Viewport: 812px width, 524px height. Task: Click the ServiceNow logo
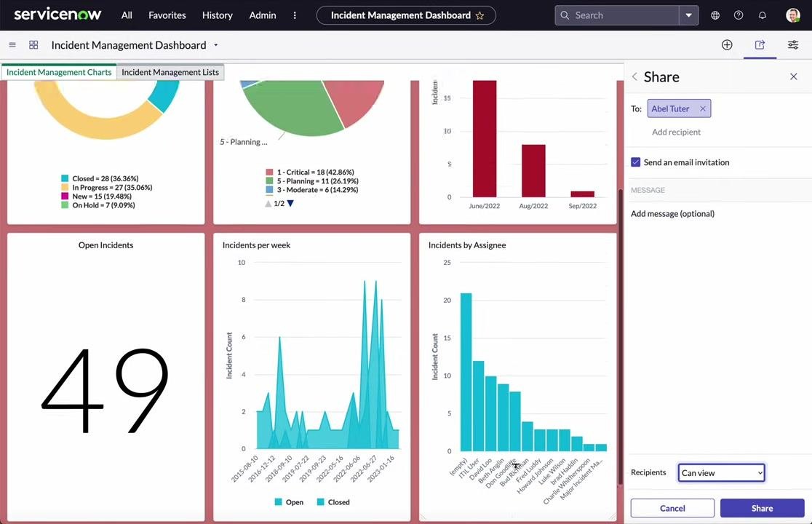click(x=57, y=15)
